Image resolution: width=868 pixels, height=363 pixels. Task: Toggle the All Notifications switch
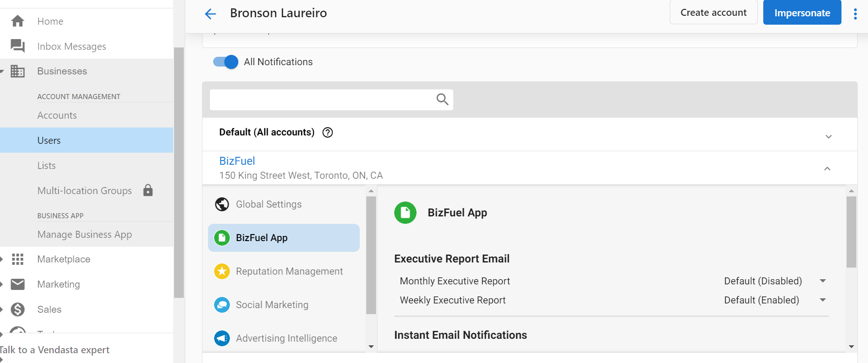pyautogui.click(x=226, y=62)
